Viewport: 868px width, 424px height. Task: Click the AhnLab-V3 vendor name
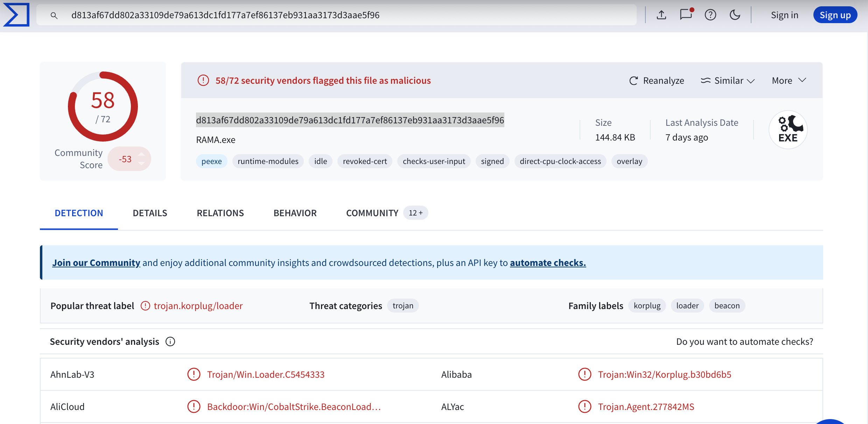[x=72, y=374]
